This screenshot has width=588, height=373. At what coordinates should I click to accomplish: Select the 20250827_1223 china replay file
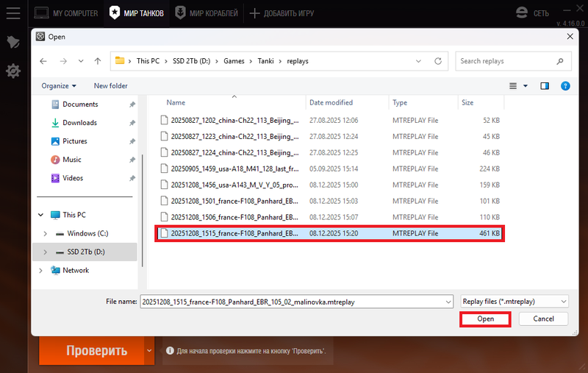click(x=329, y=137)
